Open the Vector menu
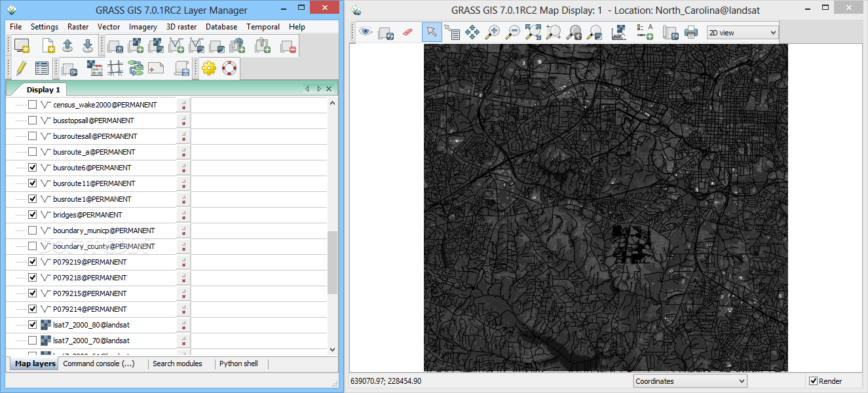The width and height of the screenshot is (868, 393). (109, 27)
